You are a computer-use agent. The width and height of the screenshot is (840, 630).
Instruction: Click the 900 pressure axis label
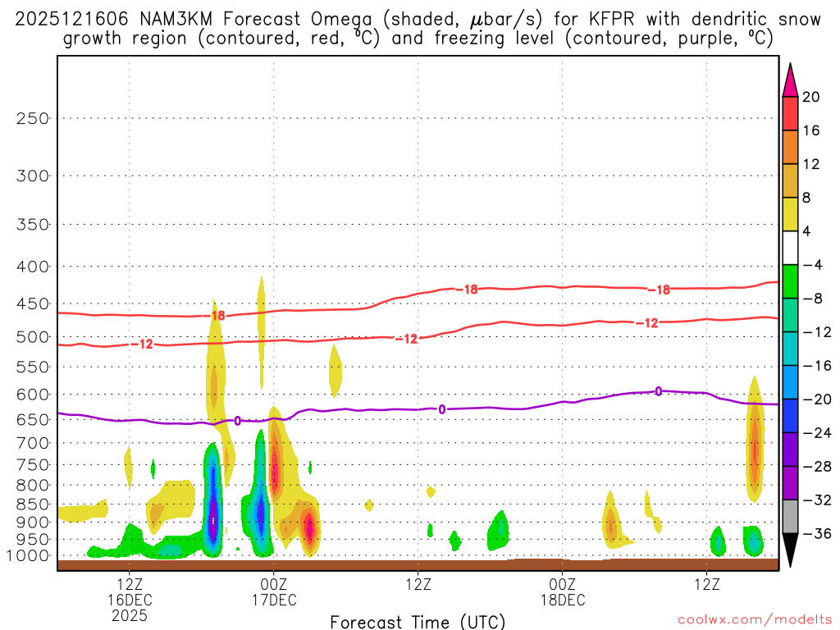pyautogui.click(x=33, y=523)
